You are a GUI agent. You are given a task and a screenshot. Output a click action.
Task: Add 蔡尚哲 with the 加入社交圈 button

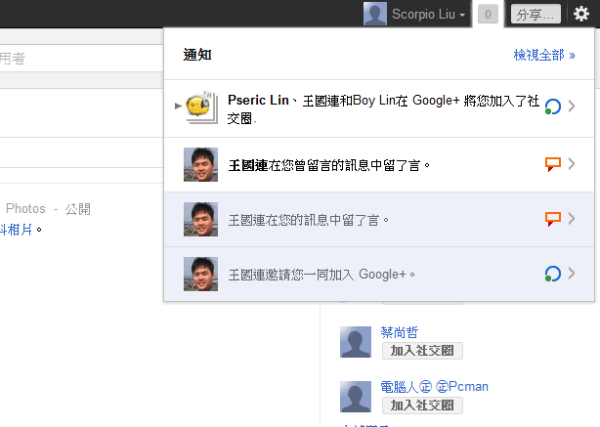(421, 350)
